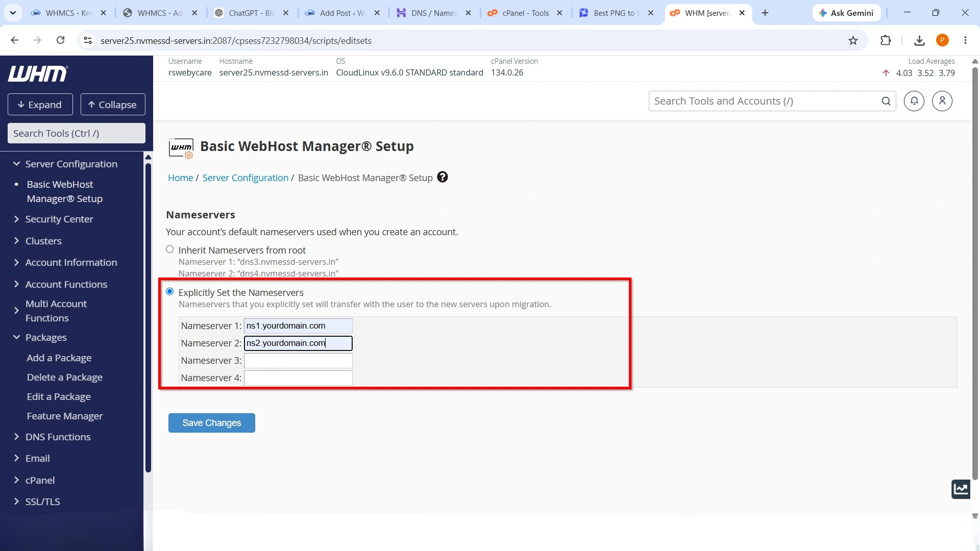Open the browser downloads icon
This screenshot has width=980, height=551.
tap(919, 40)
